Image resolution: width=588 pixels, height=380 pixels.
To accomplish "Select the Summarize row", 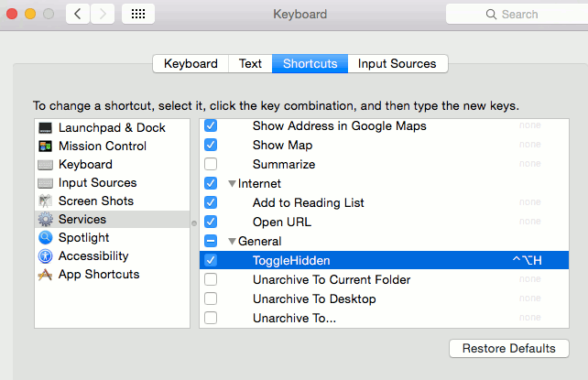I will pyautogui.click(x=384, y=164).
